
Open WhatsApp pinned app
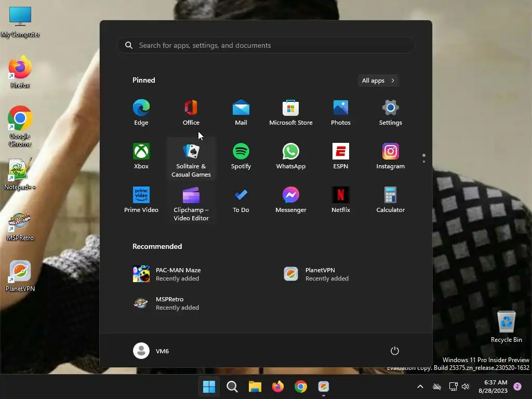(291, 156)
